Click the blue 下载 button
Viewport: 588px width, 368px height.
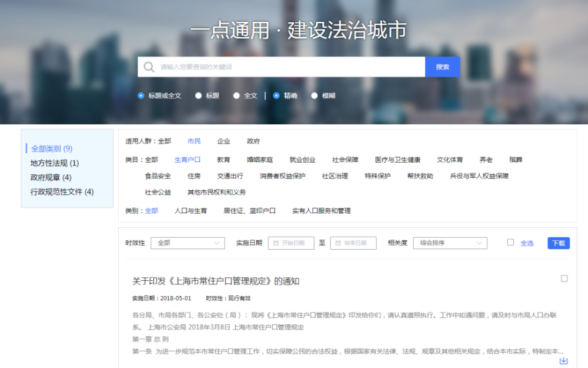[558, 243]
